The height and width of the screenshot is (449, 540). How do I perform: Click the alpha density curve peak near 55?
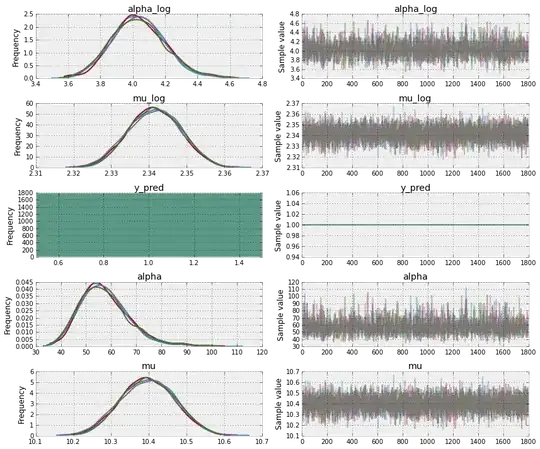click(x=97, y=284)
